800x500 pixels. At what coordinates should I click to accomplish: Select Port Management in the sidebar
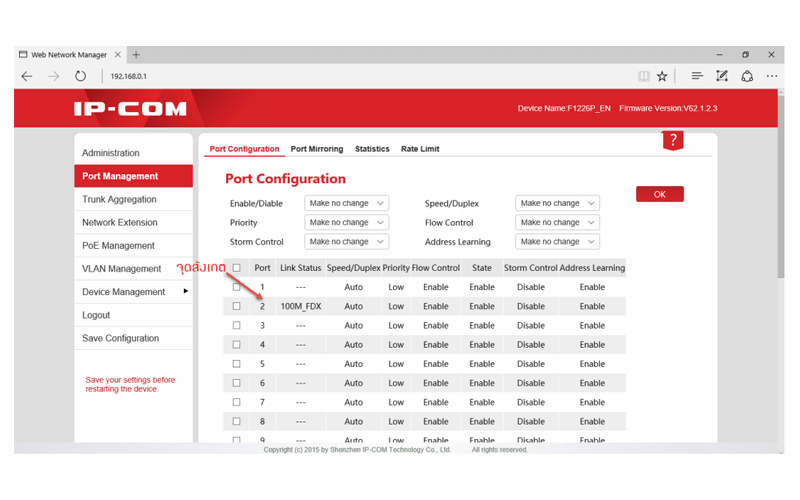(x=134, y=176)
